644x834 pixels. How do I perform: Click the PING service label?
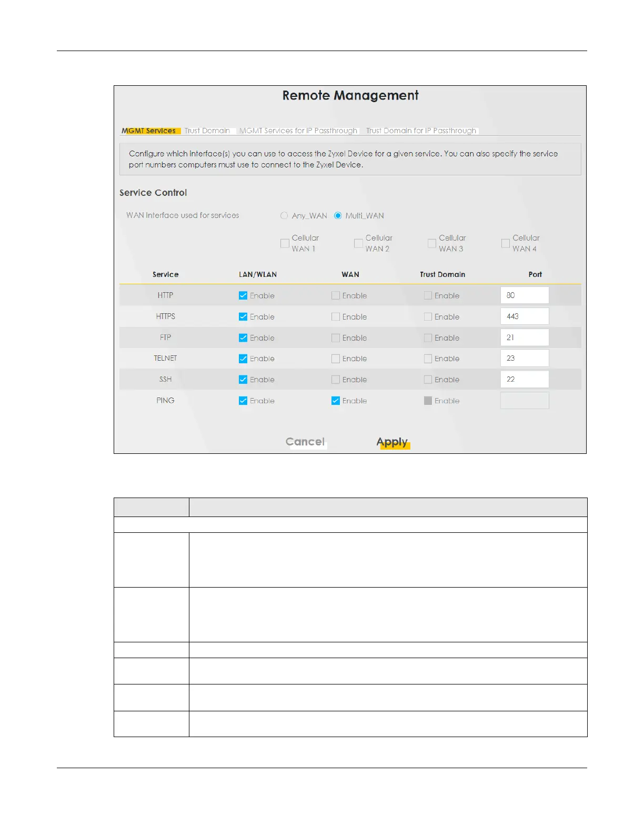[x=165, y=400]
